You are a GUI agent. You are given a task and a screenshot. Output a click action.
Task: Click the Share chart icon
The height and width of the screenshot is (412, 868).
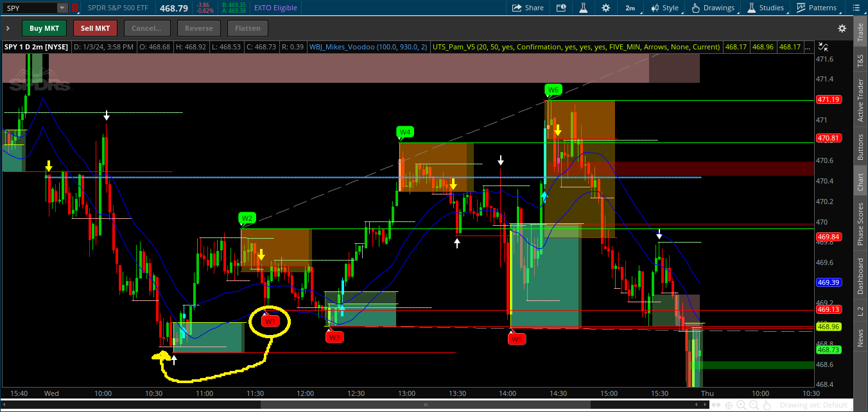tap(527, 8)
